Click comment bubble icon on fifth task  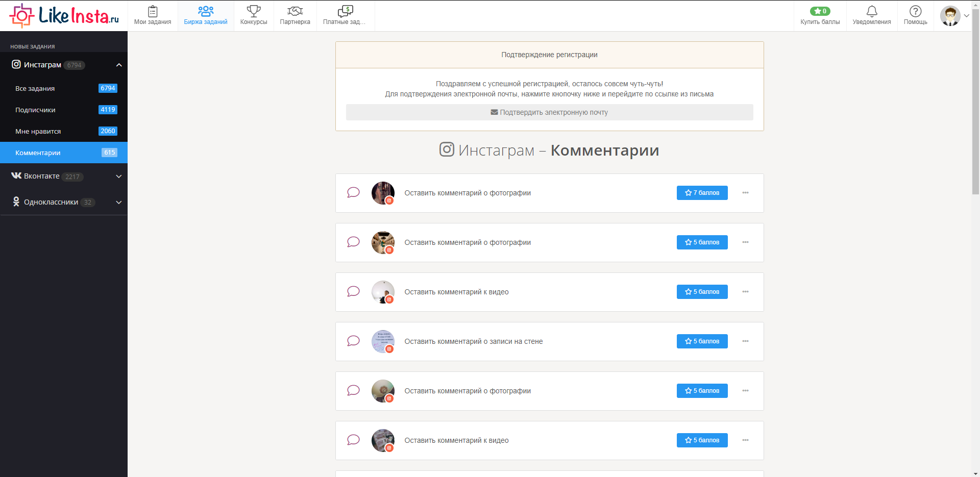[353, 390]
